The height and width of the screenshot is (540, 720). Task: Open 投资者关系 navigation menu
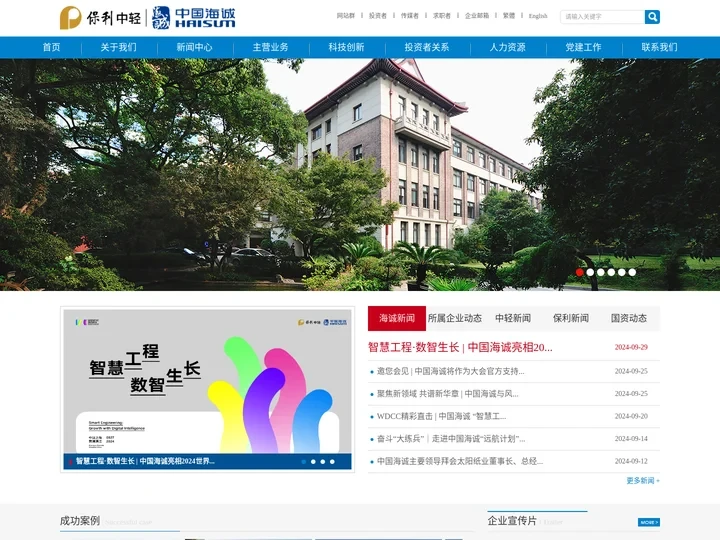pyautogui.click(x=427, y=47)
